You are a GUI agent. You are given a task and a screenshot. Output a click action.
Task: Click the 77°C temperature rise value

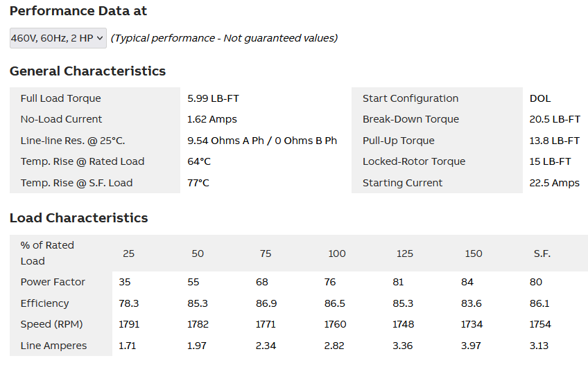coord(198,183)
